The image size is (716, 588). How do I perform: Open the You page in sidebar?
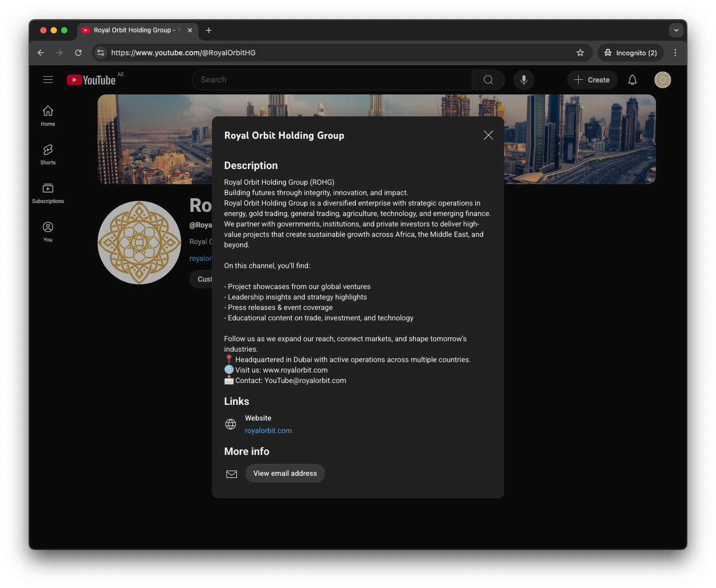click(x=48, y=232)
